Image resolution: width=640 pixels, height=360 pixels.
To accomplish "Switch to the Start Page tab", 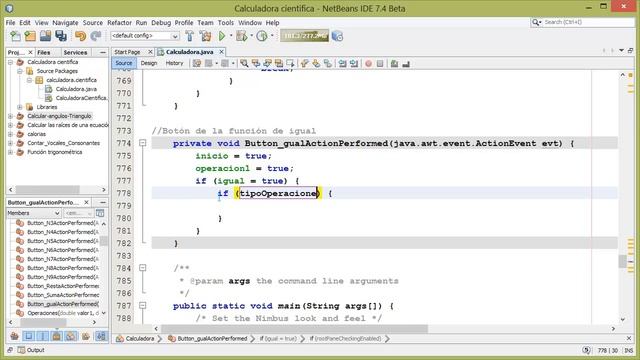I will click(127, 52).
